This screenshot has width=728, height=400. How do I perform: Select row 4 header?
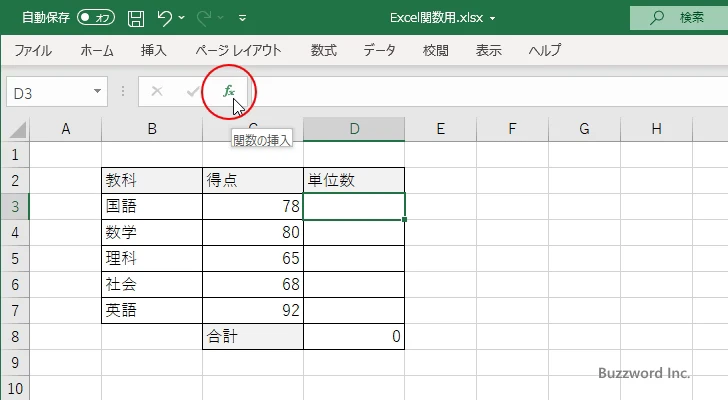click(x=15, y=232)
